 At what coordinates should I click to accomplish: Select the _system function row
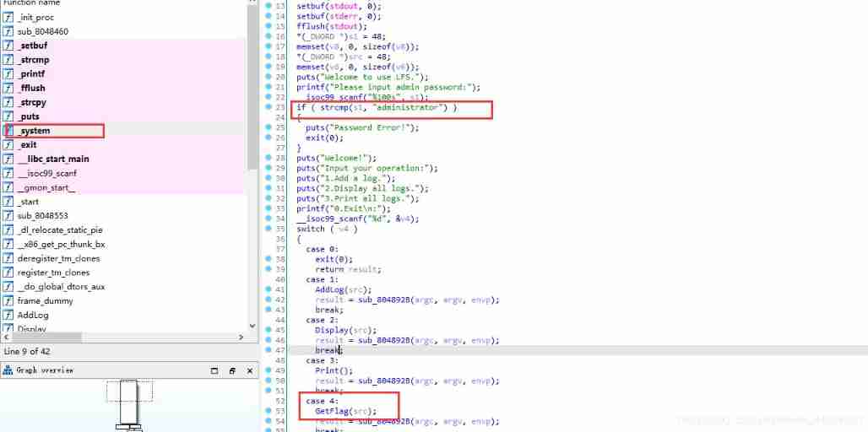[x=123, y=131]
